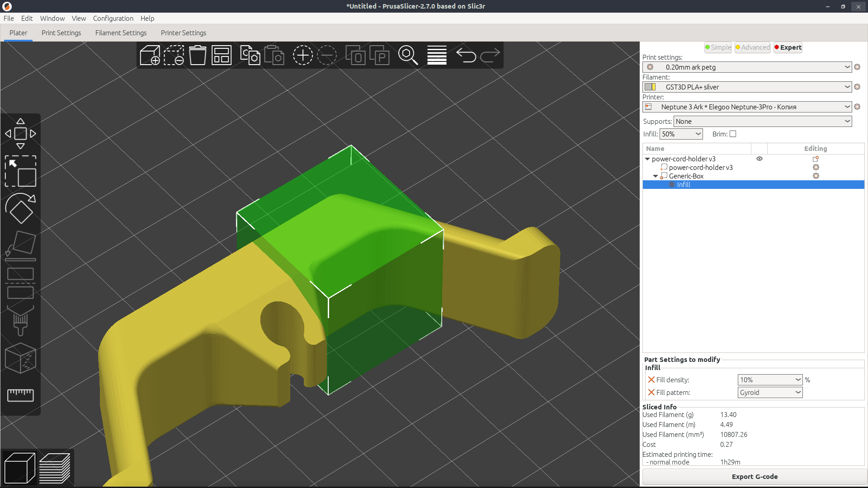Viewport: 868px width, 488px height.
Task: Click the Redo arrow
Action: coord(490,55)
